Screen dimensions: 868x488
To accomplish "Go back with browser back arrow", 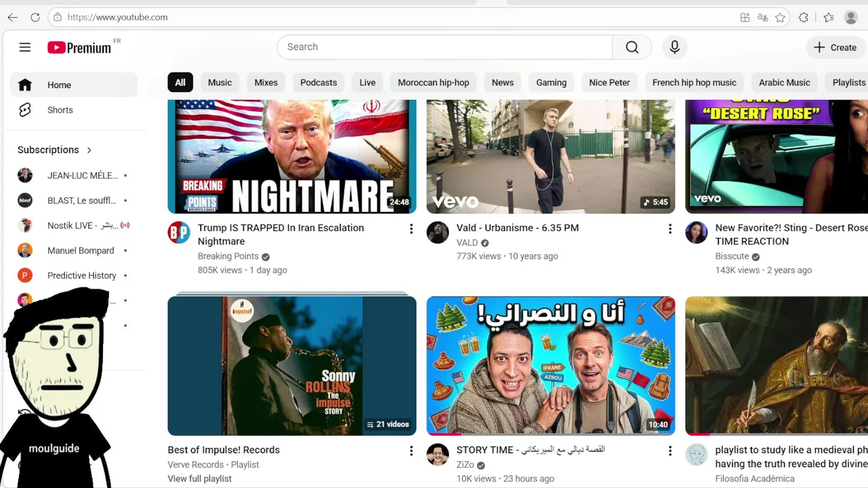I will (13, 17).
